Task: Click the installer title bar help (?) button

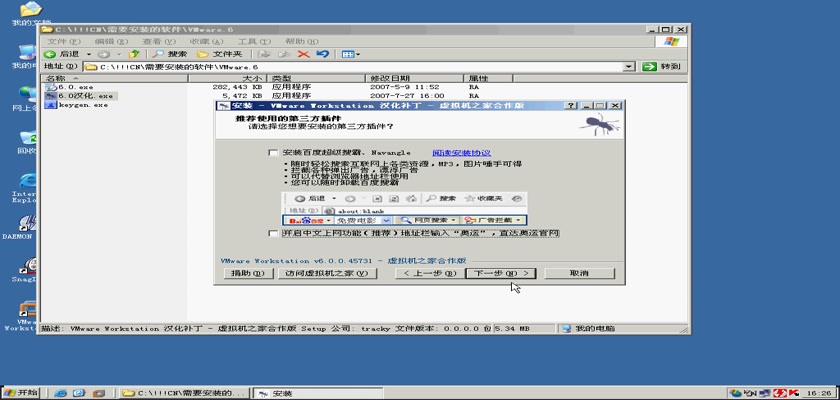Action: pos(573,106)
